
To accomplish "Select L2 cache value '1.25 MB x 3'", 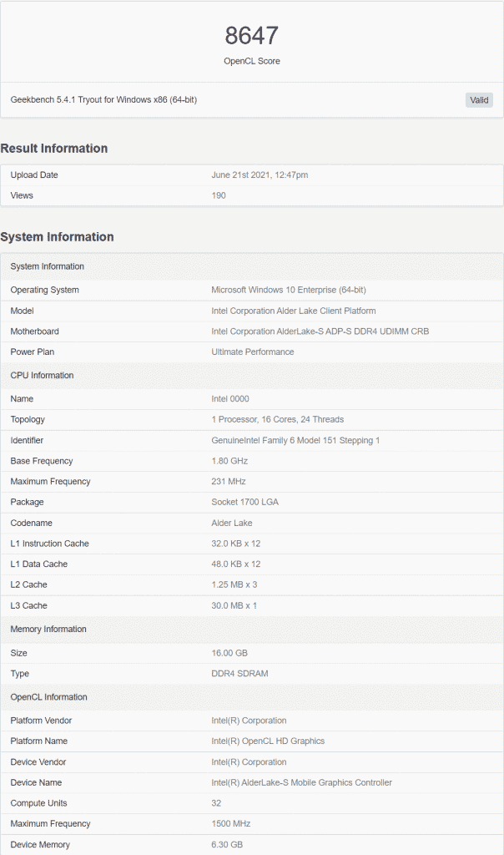I will click(234, 585).
